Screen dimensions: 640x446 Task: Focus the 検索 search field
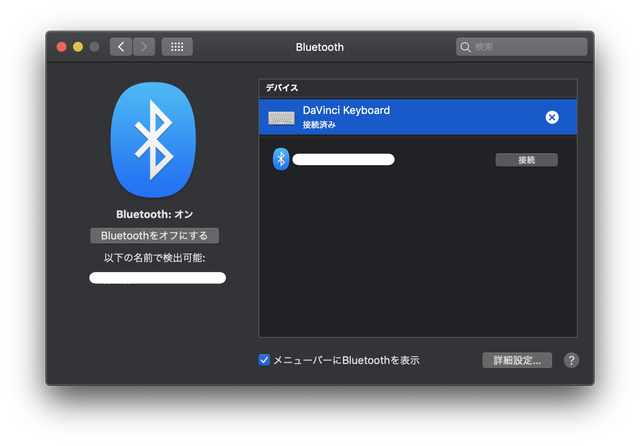[x=522, y=47]
